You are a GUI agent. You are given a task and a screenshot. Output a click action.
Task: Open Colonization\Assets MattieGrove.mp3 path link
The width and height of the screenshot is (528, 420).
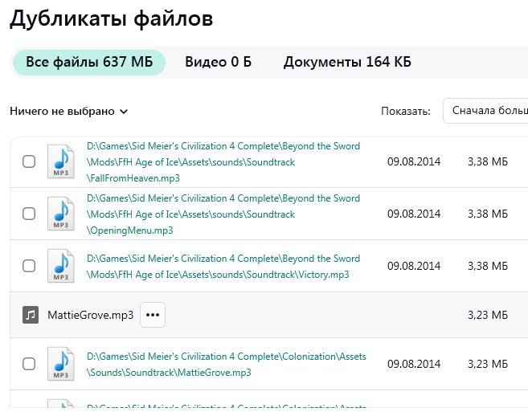[x=227, y=365]
